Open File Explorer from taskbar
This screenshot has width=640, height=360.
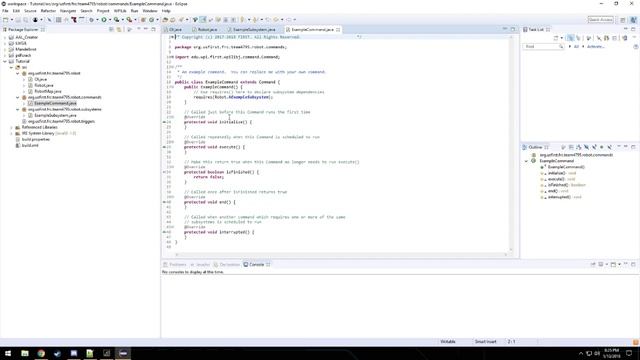click(x=25, y=353)
